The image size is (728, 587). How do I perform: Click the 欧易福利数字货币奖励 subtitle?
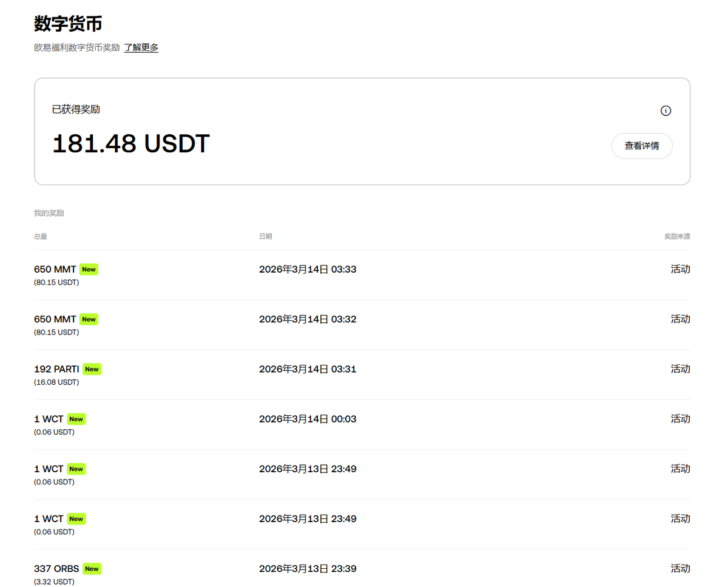point(77,47)
